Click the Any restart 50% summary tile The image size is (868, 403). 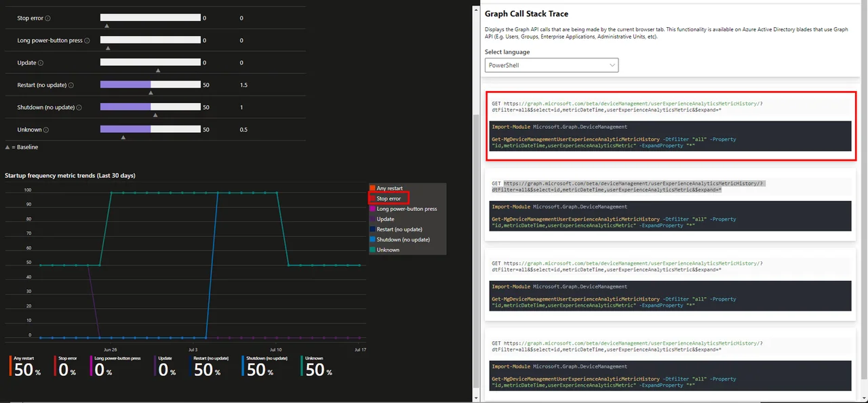tap(26, 366)
